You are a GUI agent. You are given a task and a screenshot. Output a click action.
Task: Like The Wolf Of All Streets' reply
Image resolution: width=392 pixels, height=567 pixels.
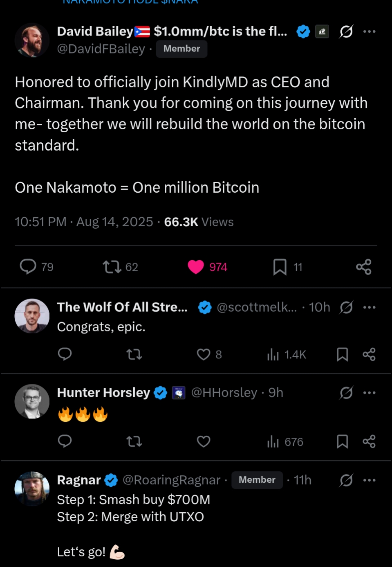point(204,354)
